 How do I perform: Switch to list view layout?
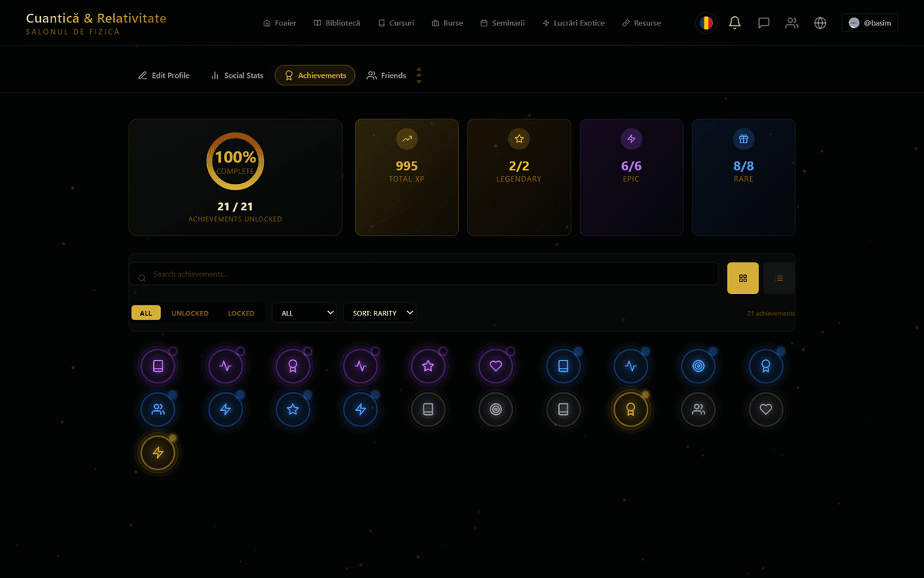(778, 279)
